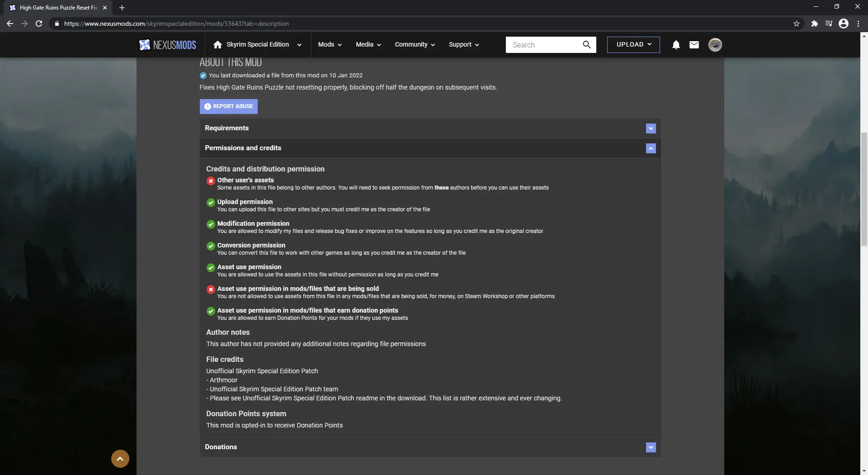This screenshot has width=868, height=475.
Task: Click the green check beside Modification permission
Action: [211, 224]
